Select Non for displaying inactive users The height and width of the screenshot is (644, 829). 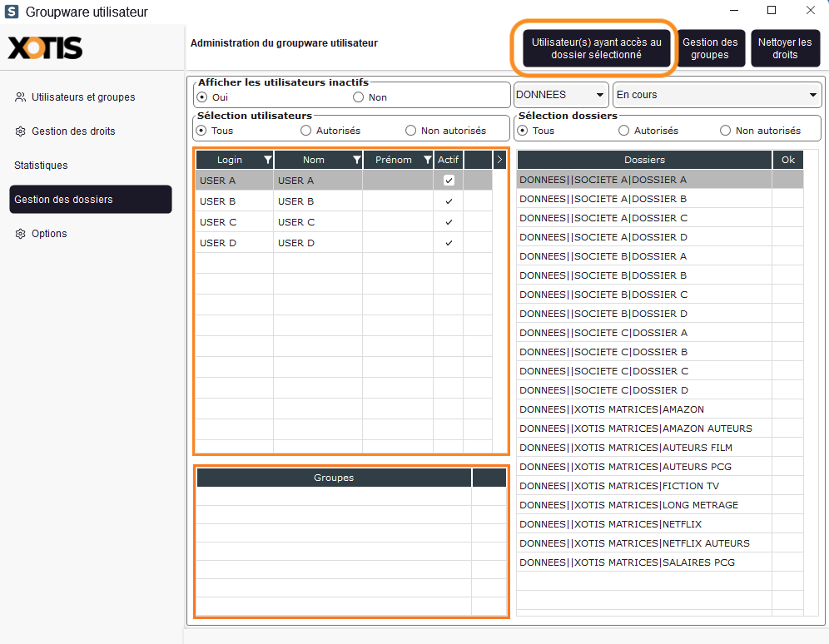pos(359,97)
